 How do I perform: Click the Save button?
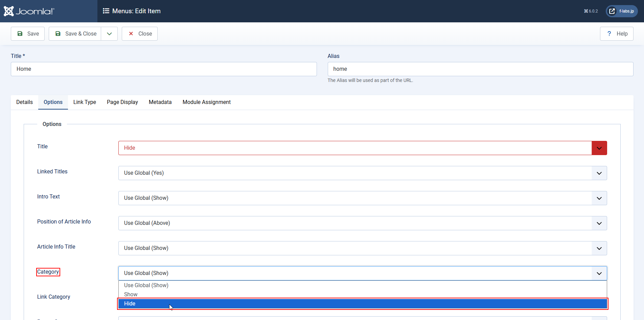28,34
